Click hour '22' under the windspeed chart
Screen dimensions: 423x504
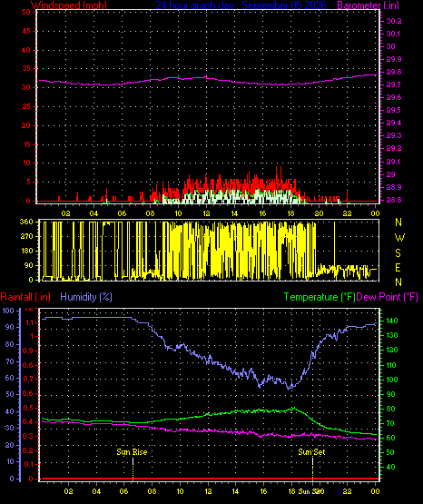click(347, 213)
